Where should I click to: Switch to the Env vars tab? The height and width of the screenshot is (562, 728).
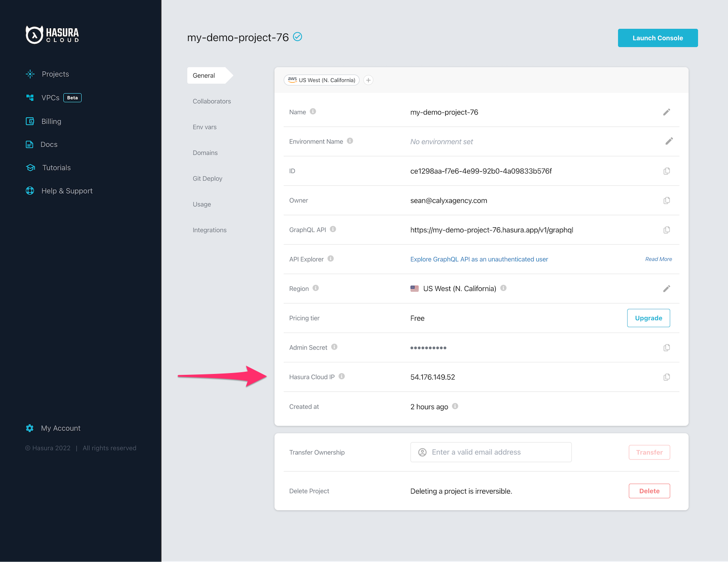tap(205, 127)
